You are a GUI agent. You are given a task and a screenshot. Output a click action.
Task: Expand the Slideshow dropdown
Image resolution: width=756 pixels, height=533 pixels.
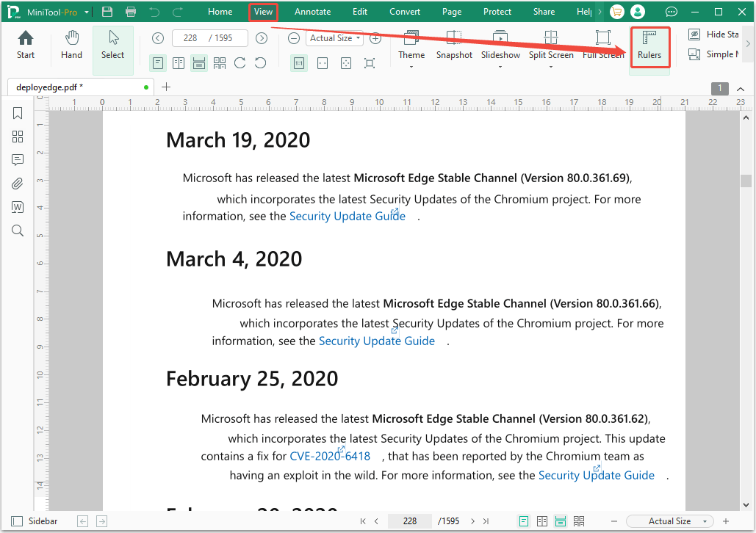(500, 67)
